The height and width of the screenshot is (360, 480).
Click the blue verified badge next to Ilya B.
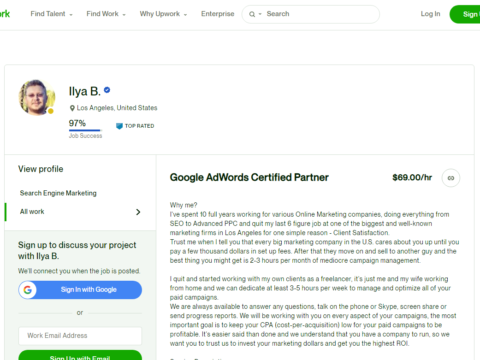click(x=107, y=90)
